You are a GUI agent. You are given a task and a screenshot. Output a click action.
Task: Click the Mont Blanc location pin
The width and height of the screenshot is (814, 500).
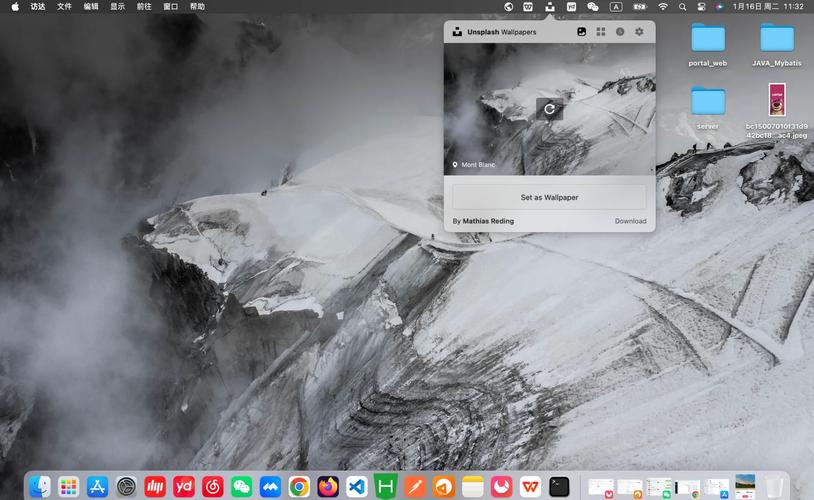[455, 165]
